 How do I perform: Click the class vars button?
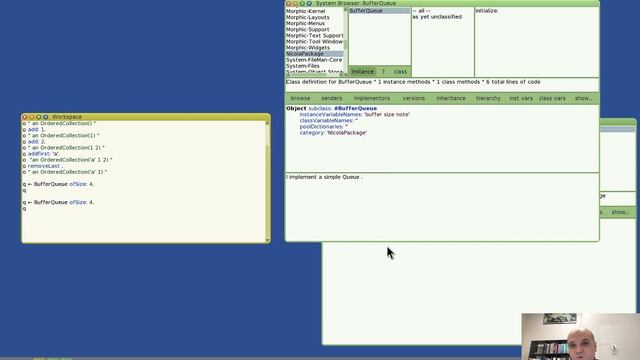point(552,98)
